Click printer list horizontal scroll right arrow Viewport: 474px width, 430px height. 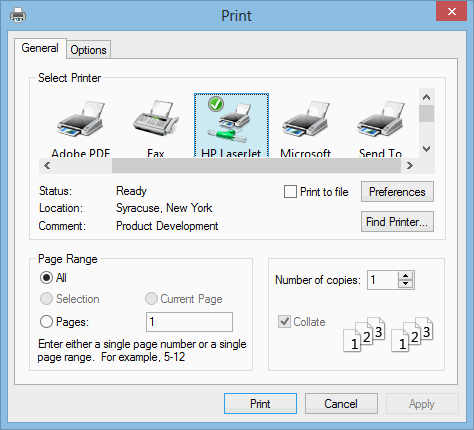410,165
